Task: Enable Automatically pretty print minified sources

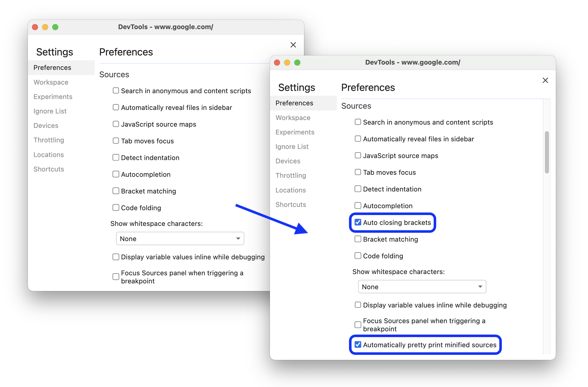Action: click(358, 344)
